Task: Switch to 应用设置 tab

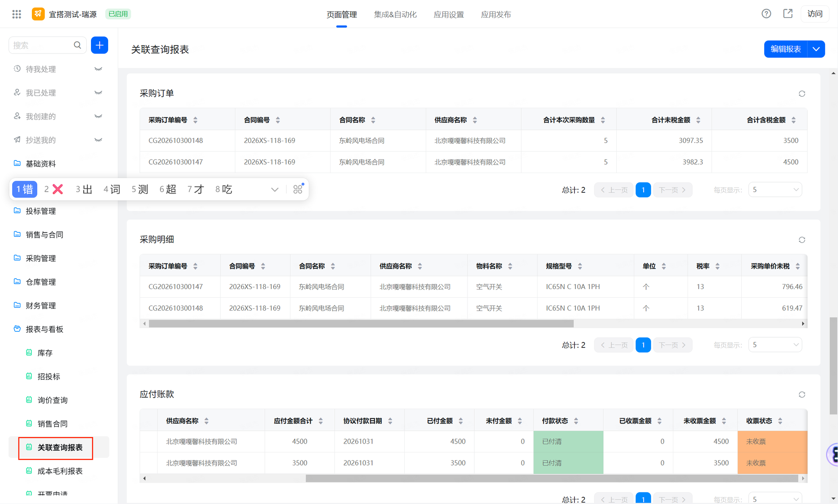Action: click(x=449, y=14)
